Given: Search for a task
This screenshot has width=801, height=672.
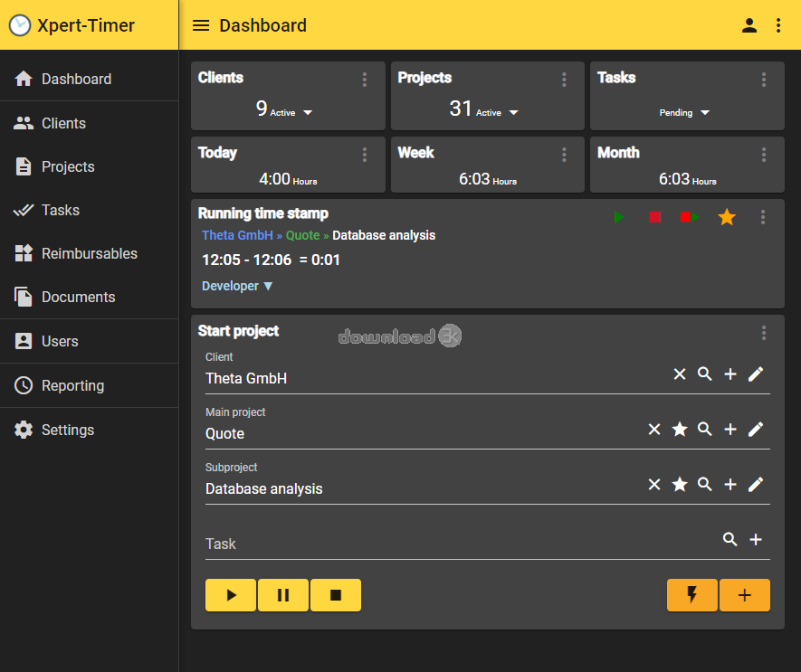Looking at the screenshot, I should (x=730, y=540).
